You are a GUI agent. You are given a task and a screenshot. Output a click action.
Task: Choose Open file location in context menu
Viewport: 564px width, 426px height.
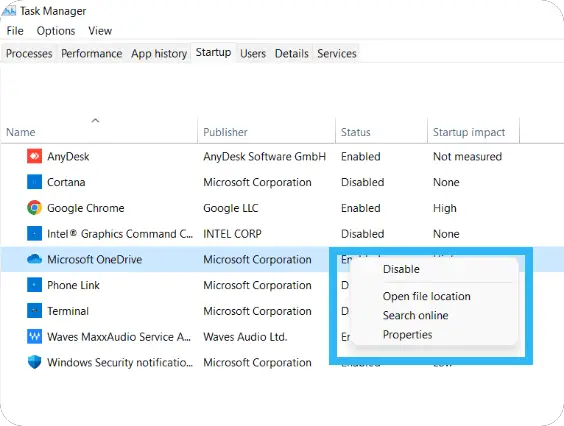pyautogui.click(x=427, y=296)
